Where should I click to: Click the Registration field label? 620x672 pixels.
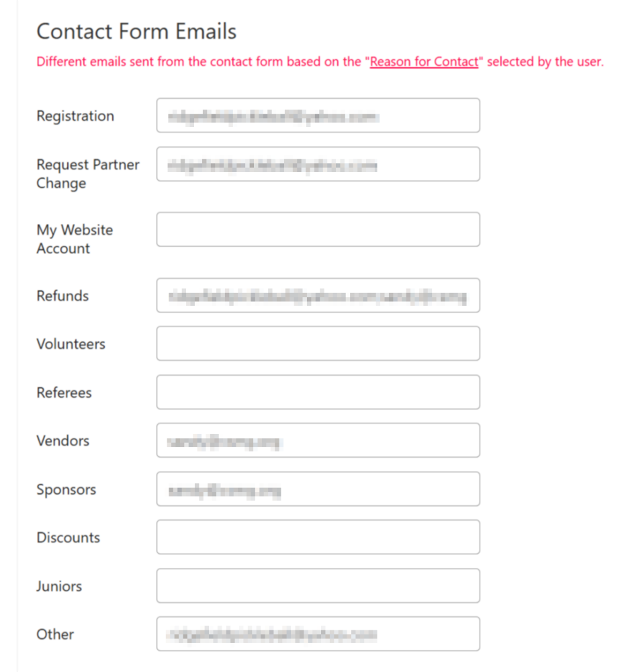click(75, 116)
